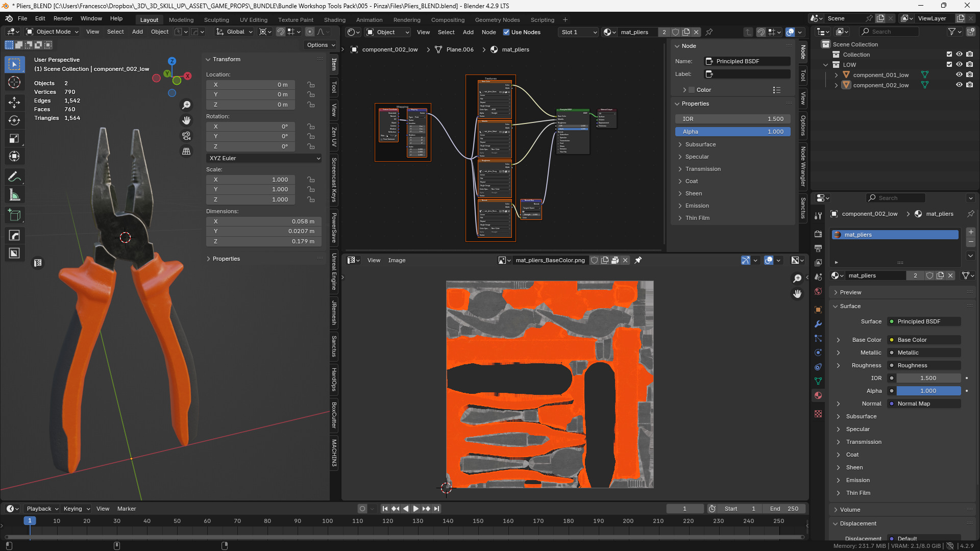The image size is (980, 551).
Task: Click the End frame field
Action: click(784, 509)
